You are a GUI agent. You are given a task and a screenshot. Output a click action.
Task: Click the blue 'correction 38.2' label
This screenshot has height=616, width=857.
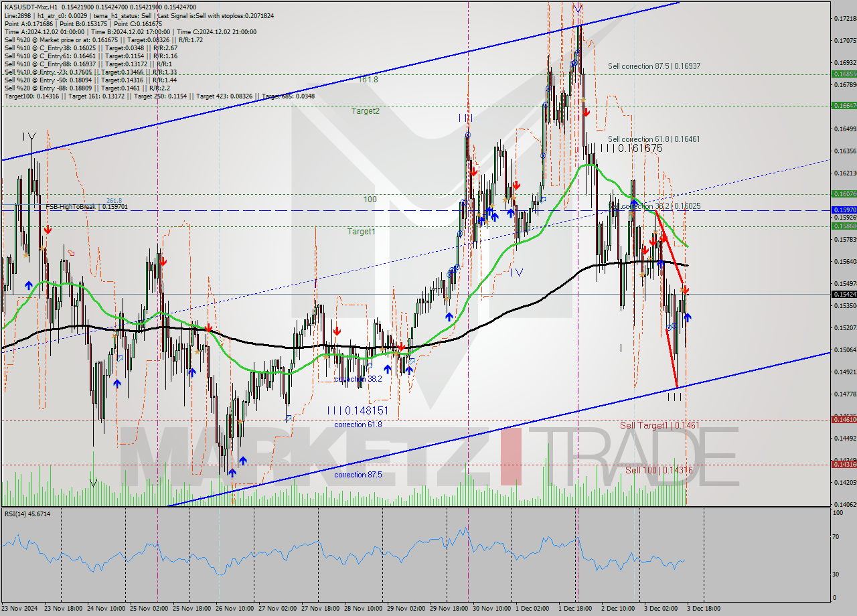click(358, 379)
